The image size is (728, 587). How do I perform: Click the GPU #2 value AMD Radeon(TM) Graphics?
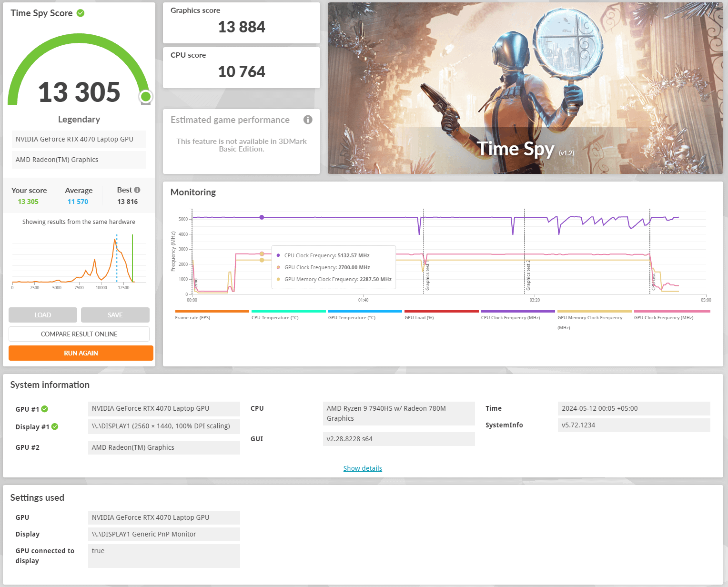[x=164, y=447]
